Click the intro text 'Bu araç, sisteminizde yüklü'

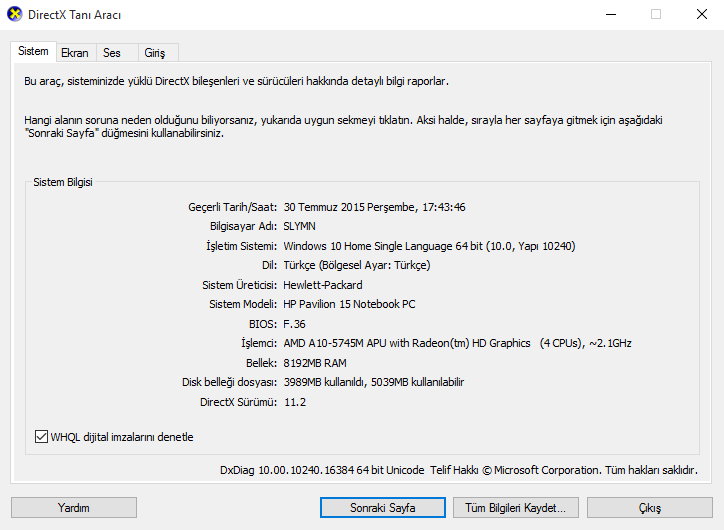[236, 81]
